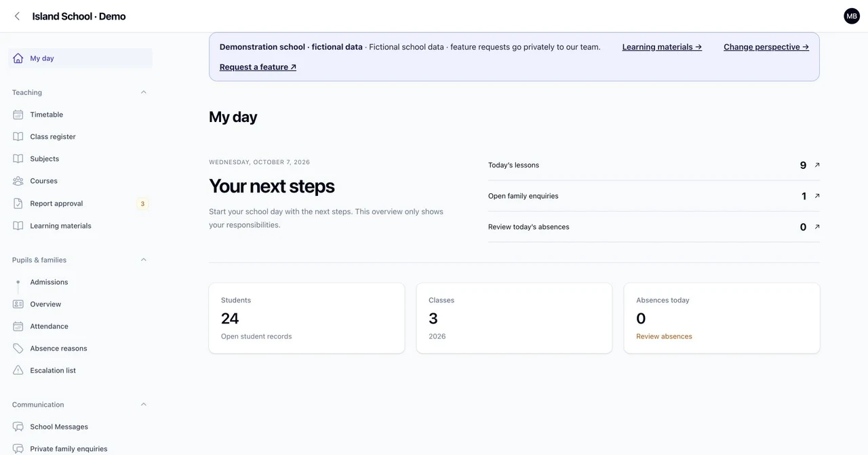The height and width of the screenshot is (455, 868).
Task: Open the Review today's absences row
Action: 654,227
